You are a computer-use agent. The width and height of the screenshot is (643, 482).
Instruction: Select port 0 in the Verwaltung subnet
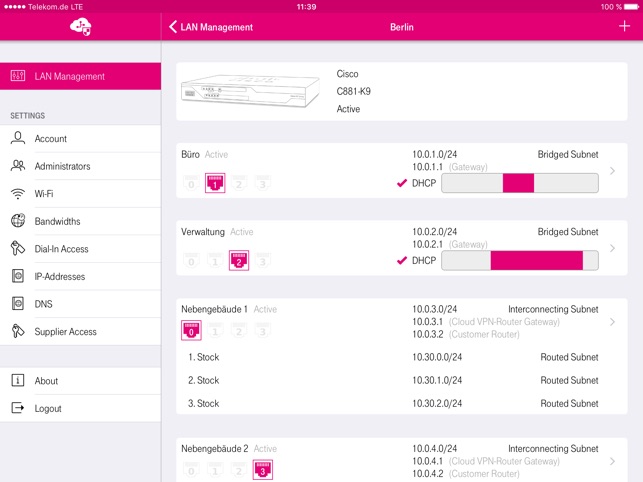point(191,260)
